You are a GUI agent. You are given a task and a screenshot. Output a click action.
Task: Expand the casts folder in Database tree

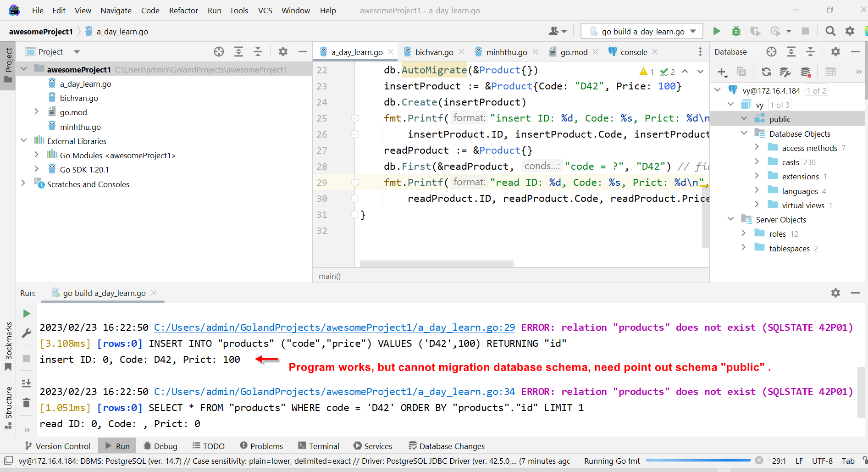point(757,161)
